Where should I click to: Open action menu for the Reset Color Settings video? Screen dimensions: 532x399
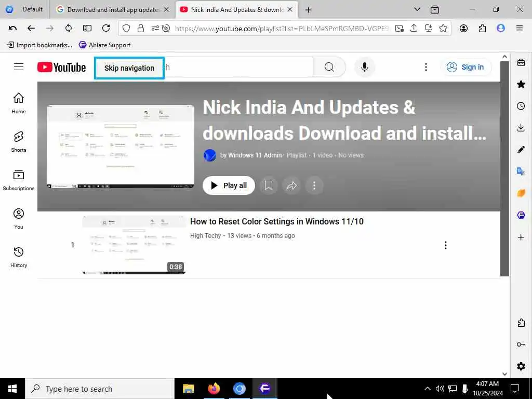click(x=445, y=245)
